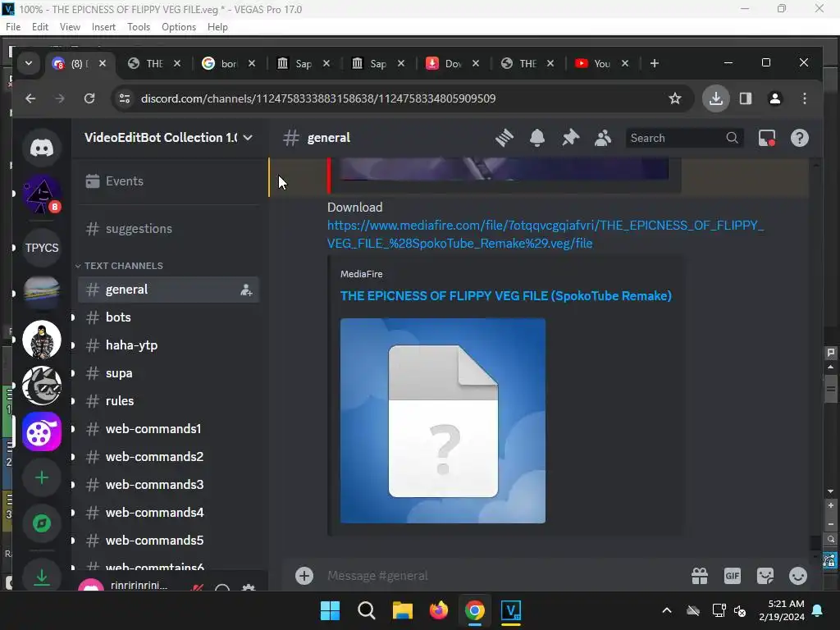Open the haha-ytp channel
The height and width of the screenshot is (630, 840).
click(x=168, y=345)
